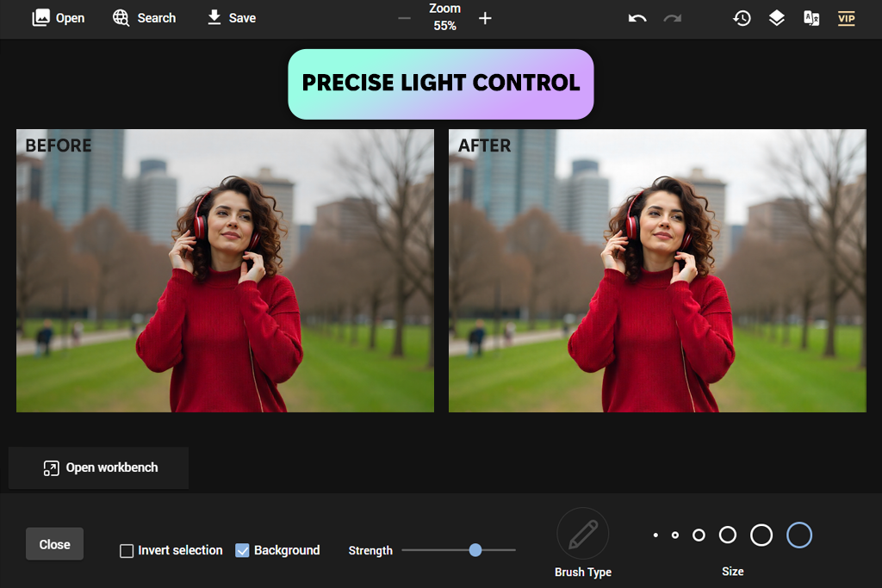882x588 pixels.
Task: Select the second smallest brush size
Action: coord(675,535)
